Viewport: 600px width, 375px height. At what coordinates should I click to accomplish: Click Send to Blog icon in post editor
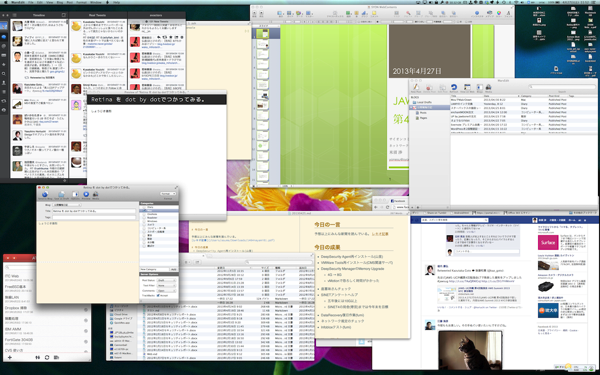(x=45, y=194)
